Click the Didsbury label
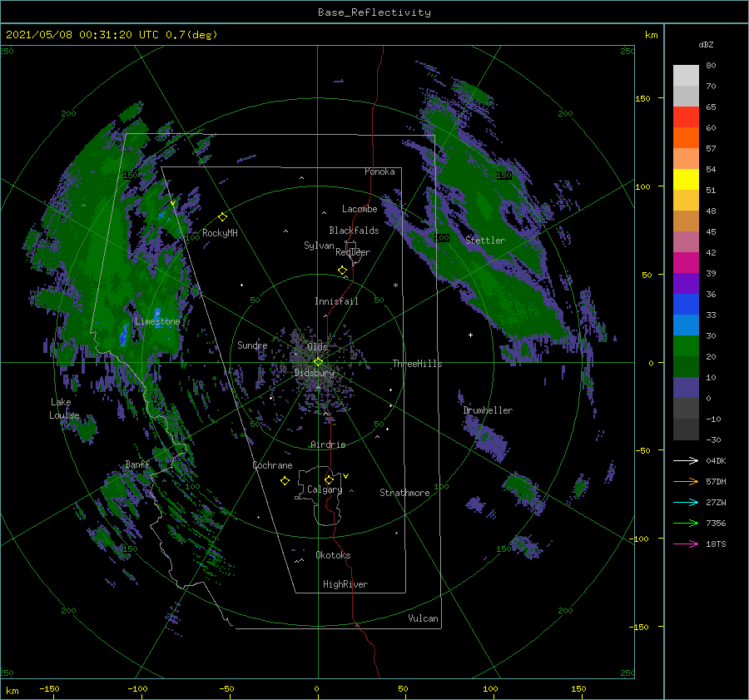 click(x=314, y=373)
